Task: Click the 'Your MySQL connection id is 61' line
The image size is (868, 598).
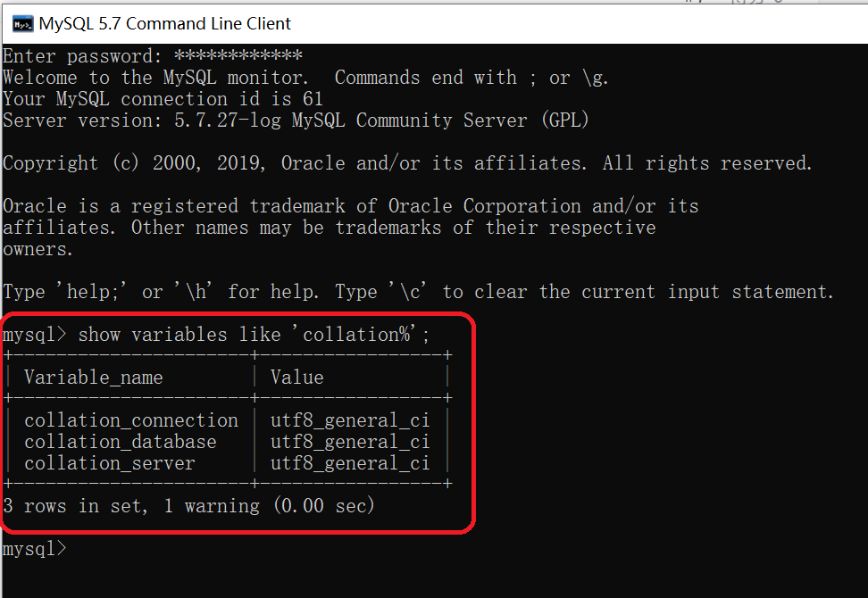Action: (163, 99)
